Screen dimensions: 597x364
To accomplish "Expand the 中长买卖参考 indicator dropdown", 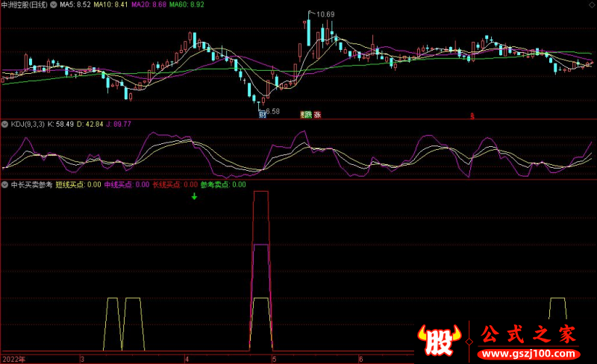I will [5, 185].
